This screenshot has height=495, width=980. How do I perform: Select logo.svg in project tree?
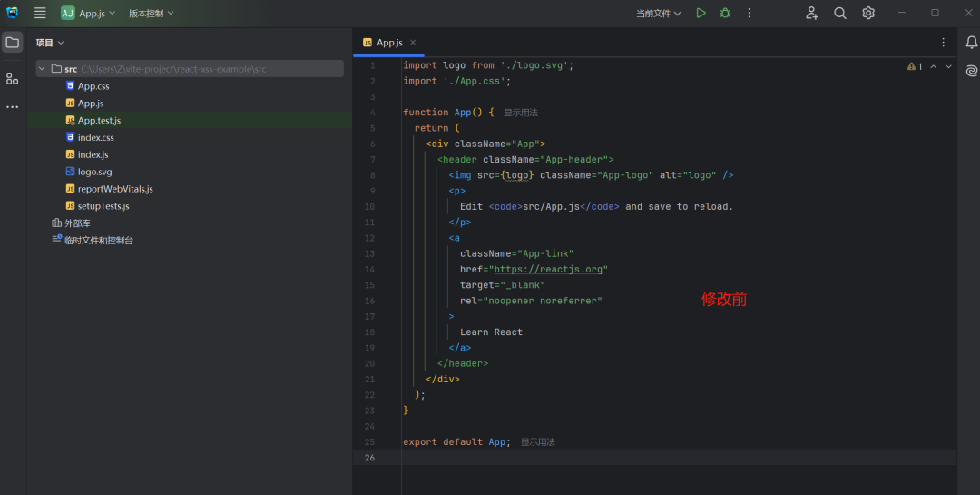(95, 172)
